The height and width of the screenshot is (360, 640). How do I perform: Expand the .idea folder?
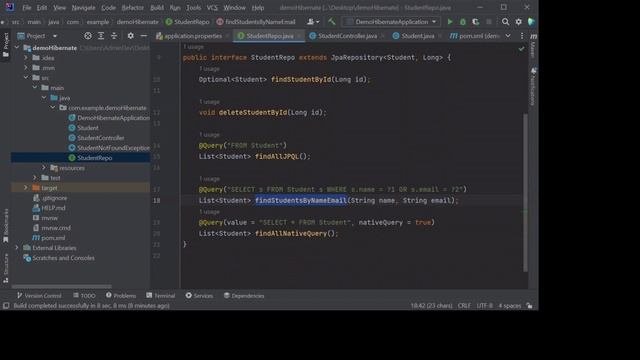pyautogui.click(x=26, y=58)
